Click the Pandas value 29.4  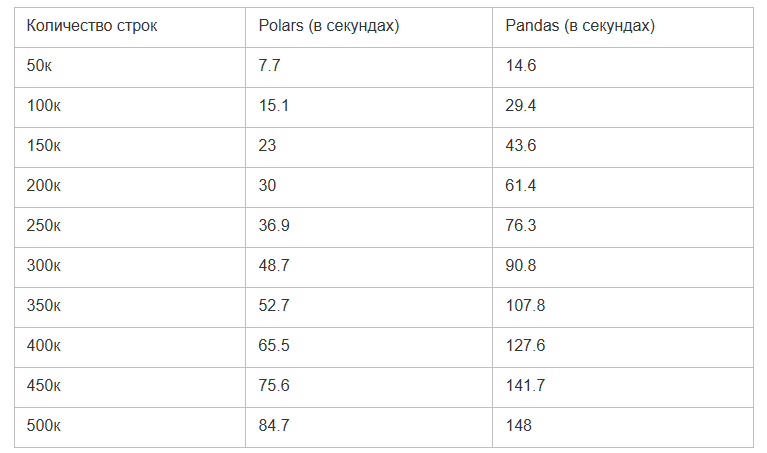pyautogui.click(x=523, y=106)
